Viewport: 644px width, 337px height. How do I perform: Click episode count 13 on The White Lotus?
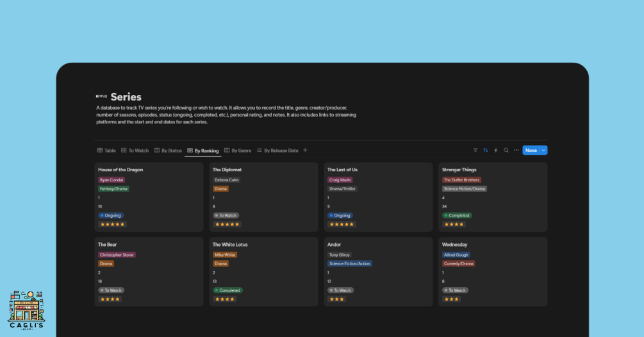pos(215,281)
